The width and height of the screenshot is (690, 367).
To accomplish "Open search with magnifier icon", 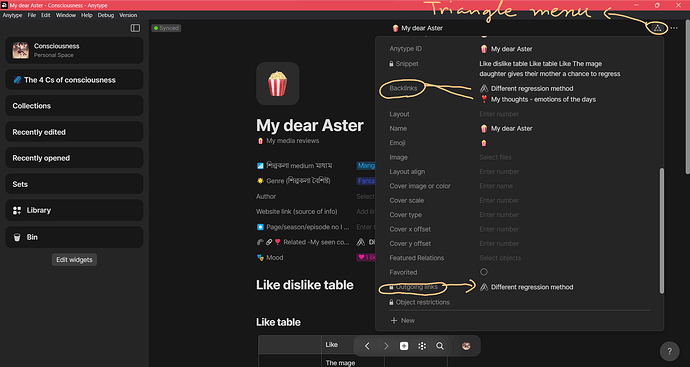I will [440, 346].
